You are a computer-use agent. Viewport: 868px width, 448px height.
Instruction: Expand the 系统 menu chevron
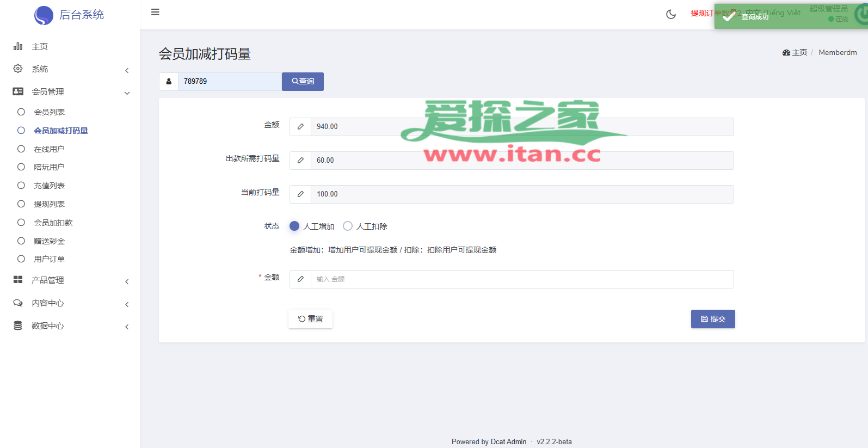point(127,70)
